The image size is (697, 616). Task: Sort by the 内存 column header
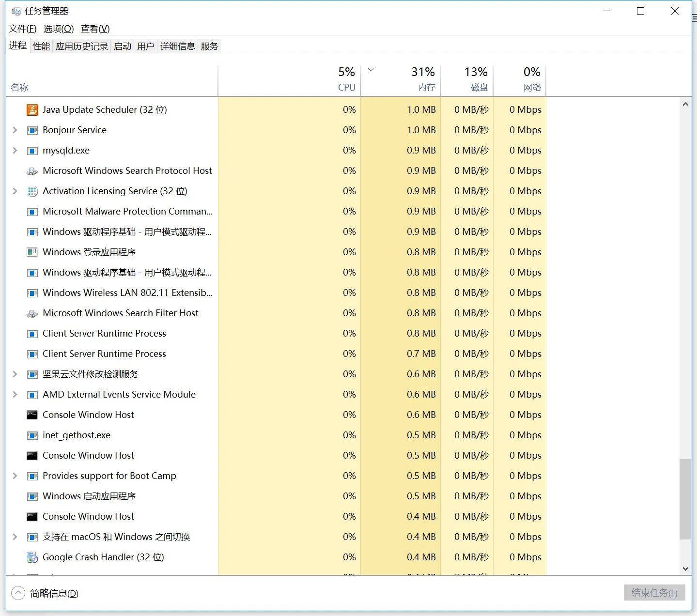point(401,81)
